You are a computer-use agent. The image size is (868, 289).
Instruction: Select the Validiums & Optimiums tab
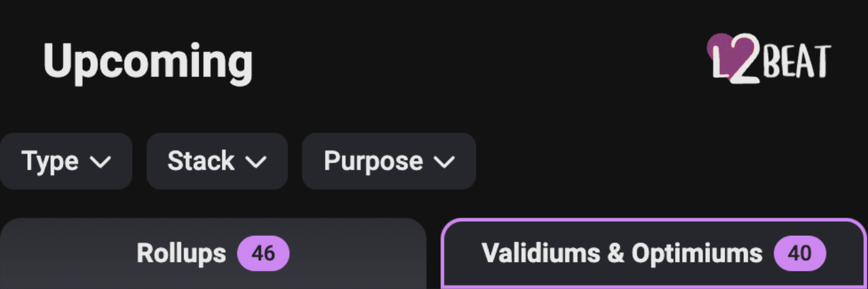coord(654,254)
